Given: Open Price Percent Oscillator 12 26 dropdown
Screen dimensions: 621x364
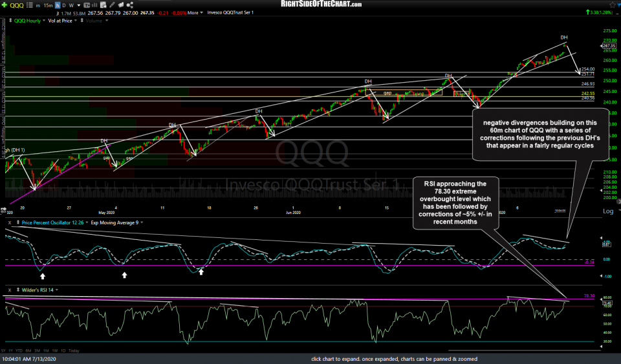Looking at the screenshot, I should coord(87,223).
